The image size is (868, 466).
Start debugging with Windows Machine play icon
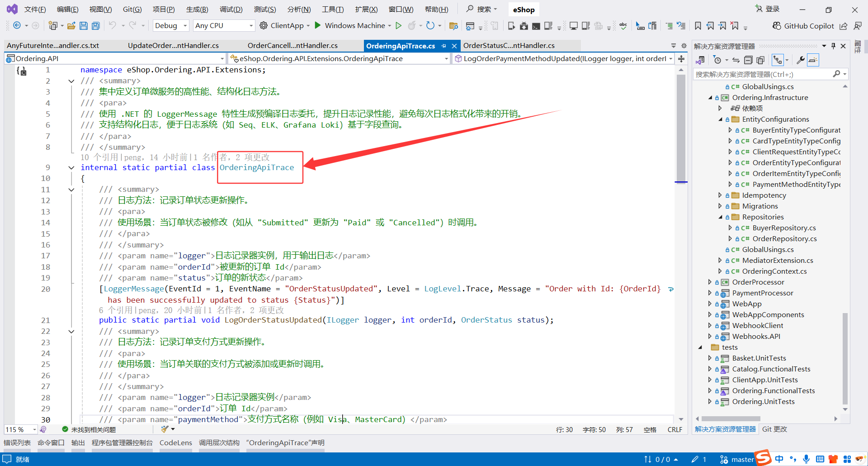point(318,25)
